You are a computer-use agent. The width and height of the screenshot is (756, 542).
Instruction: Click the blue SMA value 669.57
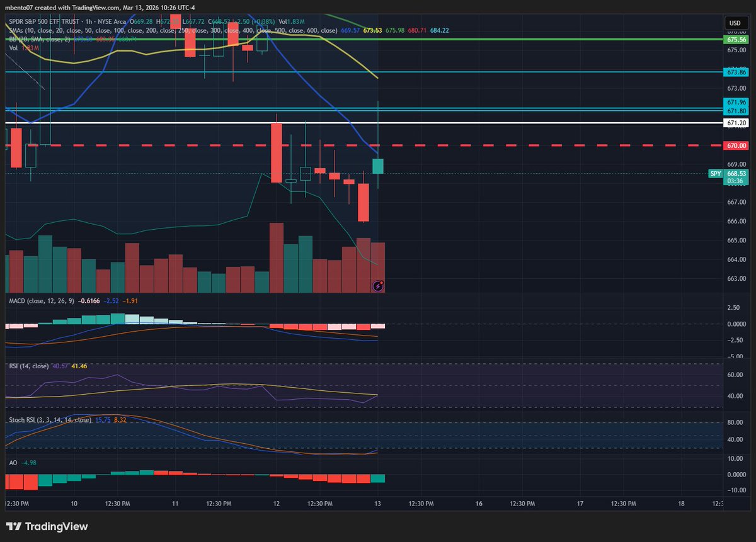[351, 30]
